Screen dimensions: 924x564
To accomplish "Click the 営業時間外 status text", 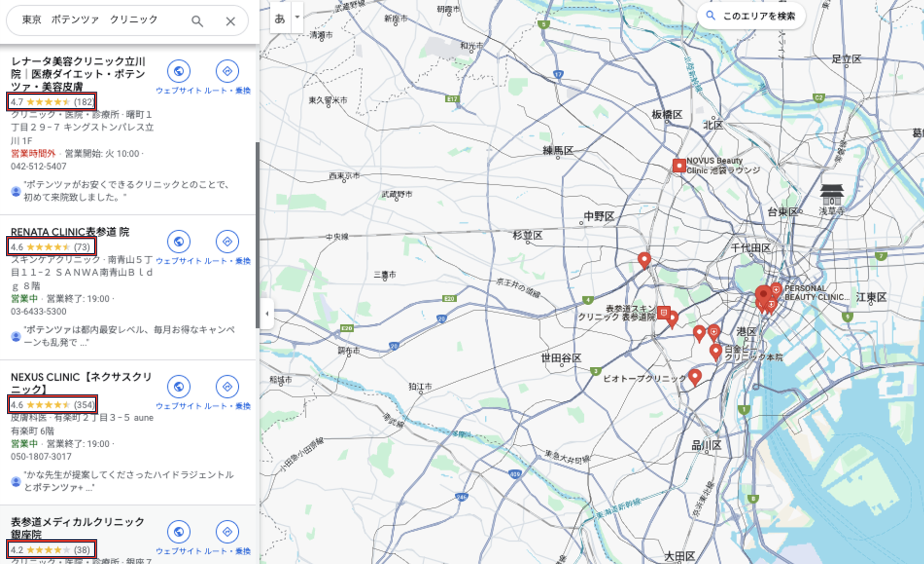I will tap(33, 154).
